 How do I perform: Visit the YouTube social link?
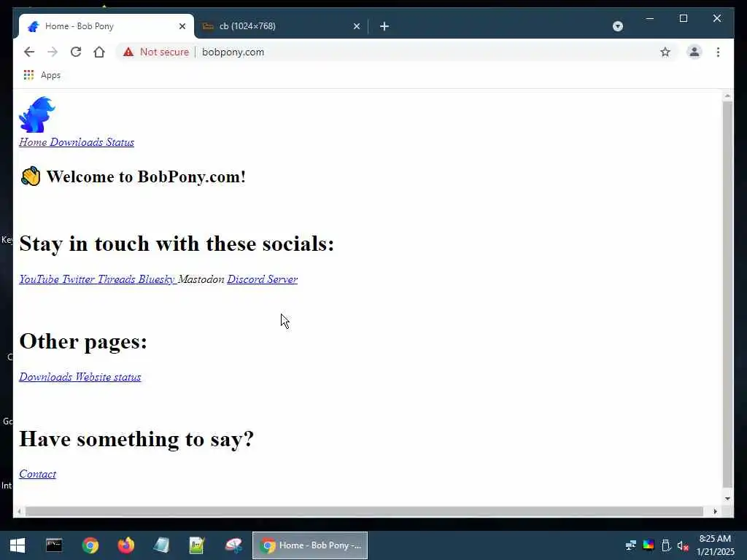tap(39, 279)
